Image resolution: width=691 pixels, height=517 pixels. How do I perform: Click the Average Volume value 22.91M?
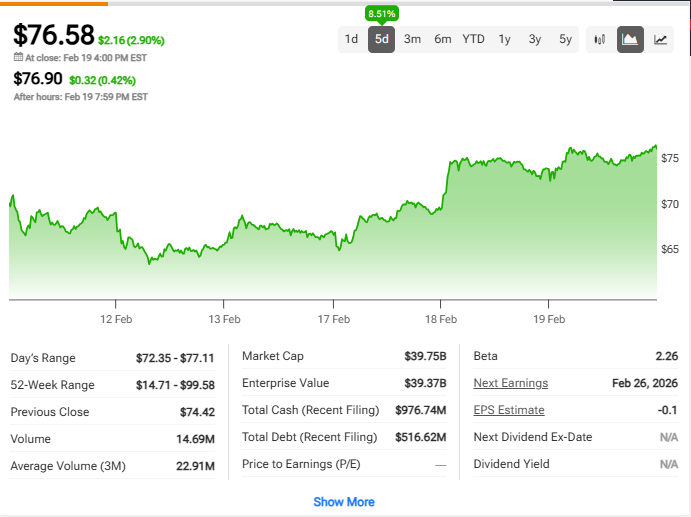(195, 466)
